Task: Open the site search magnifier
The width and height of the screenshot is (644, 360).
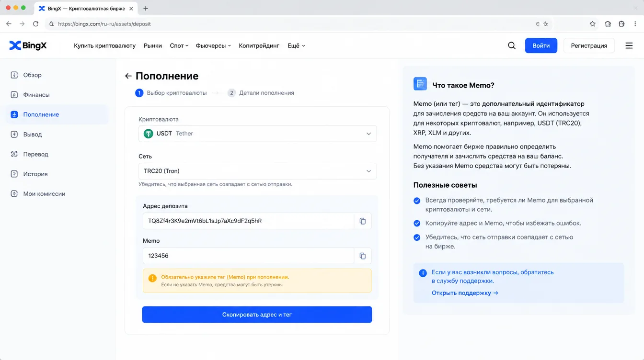Action: [x=512, y=45]
